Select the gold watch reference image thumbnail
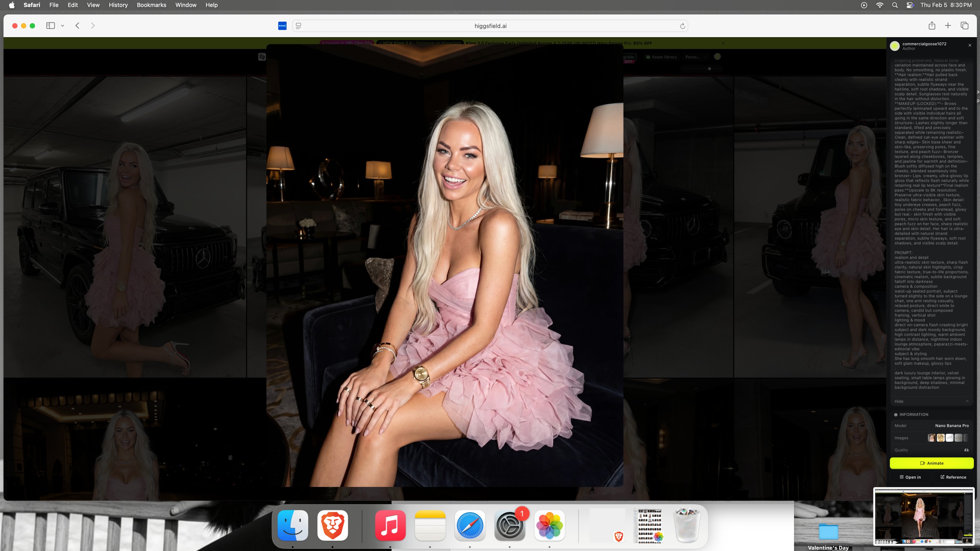The height and width of the screenshot is (551, 980). [940, 438]
